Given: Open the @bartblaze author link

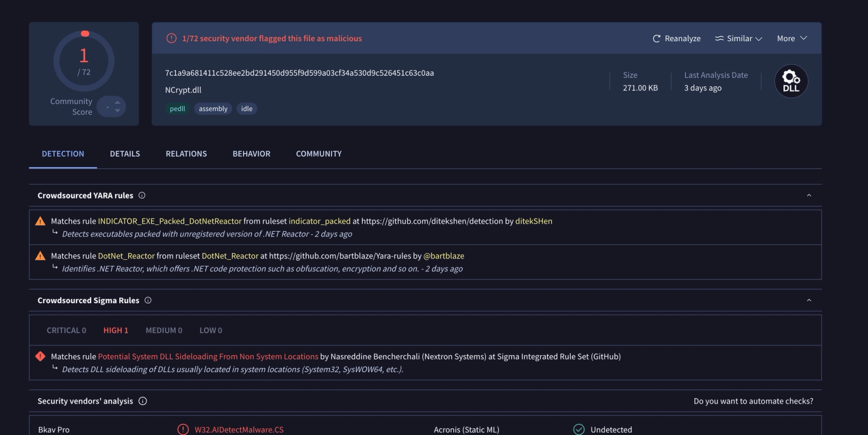Looking at the screenshot, I should click(444, 256).
